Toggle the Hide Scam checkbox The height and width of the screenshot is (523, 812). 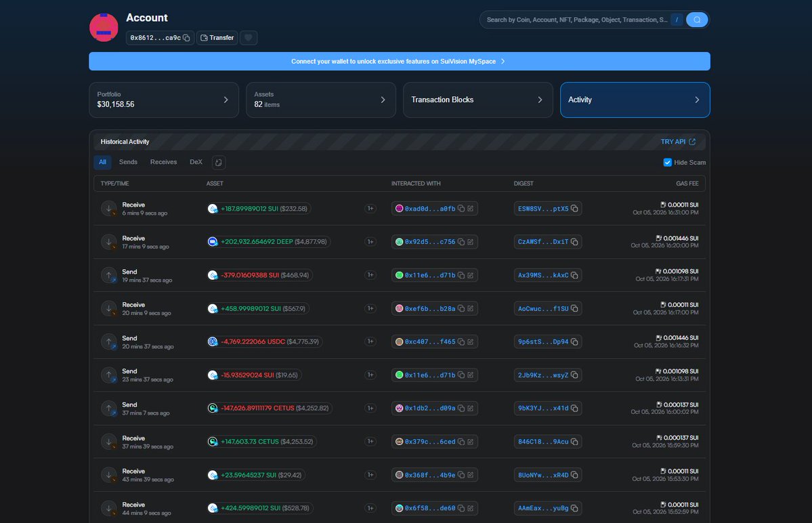point(668,163)
